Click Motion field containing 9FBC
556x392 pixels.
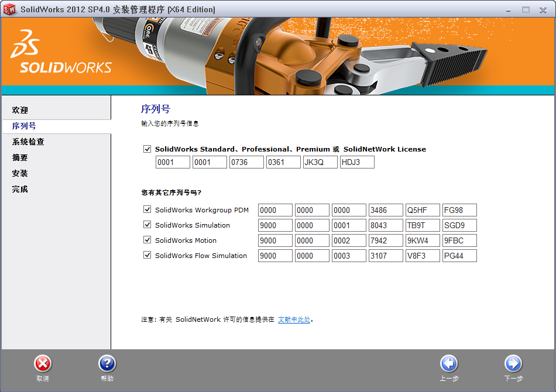point(459,240)
